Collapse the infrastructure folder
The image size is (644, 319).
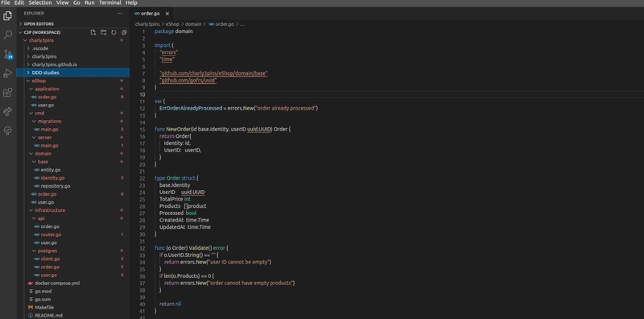pos(72,210)
